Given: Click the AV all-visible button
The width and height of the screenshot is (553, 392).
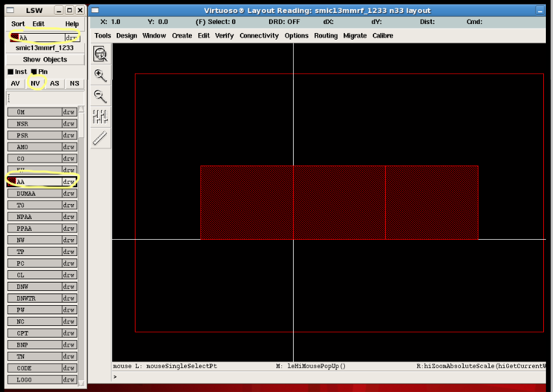Looking at the screenshot, I should (15, 84).
